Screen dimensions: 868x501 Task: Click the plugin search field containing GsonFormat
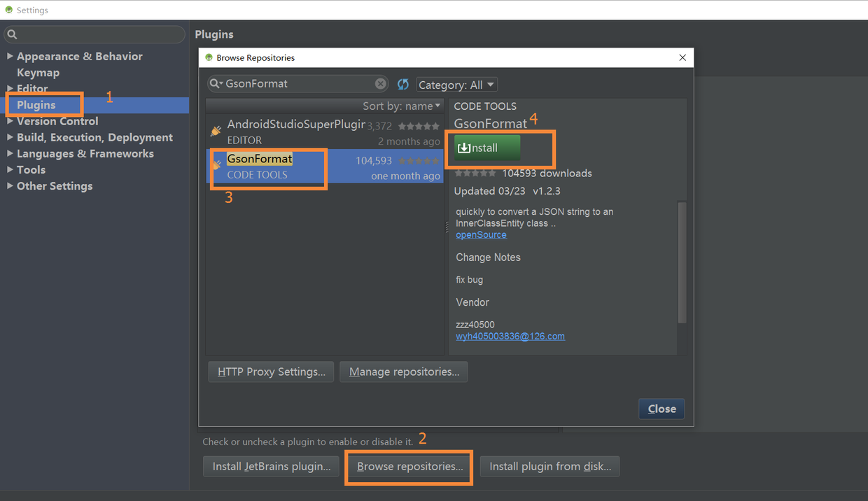pos(297,84)
